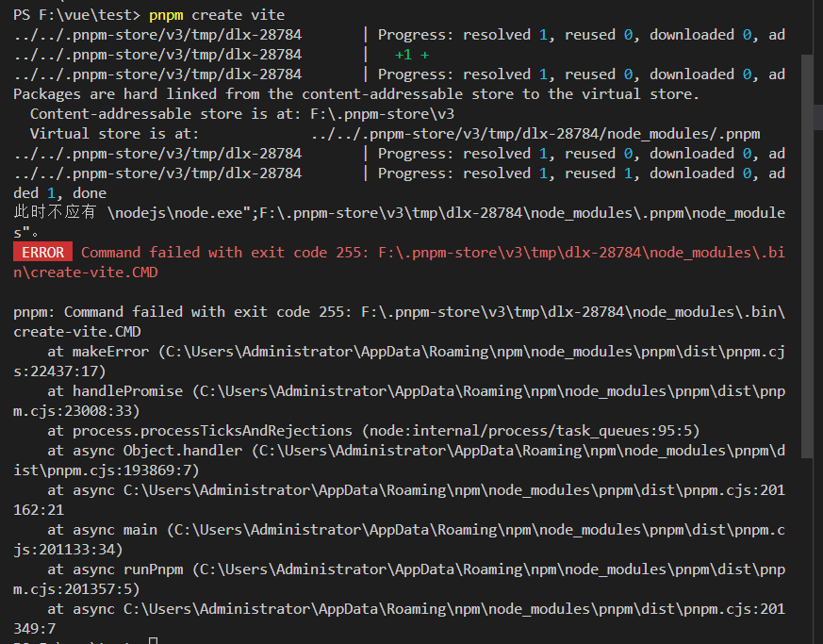
Task: Click the 'at async runPnpm' stack line
Action: pyautogui.click(x=417, y=570)
